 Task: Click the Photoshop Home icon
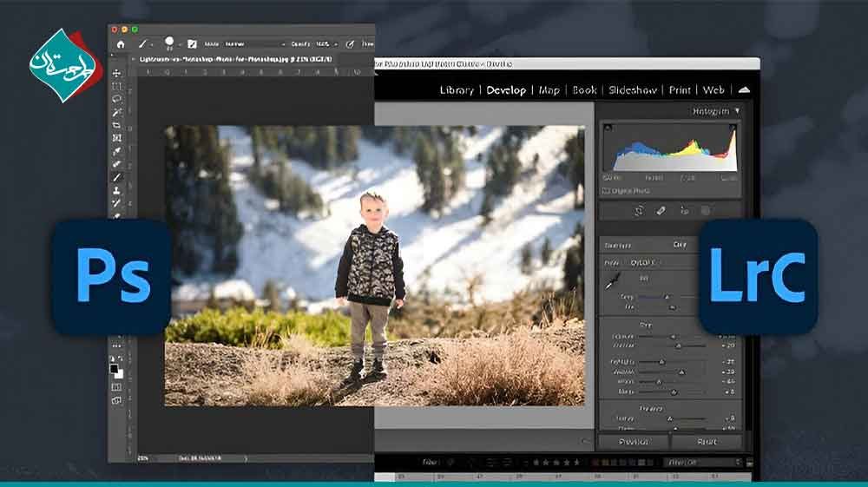[x=121, y=44]
